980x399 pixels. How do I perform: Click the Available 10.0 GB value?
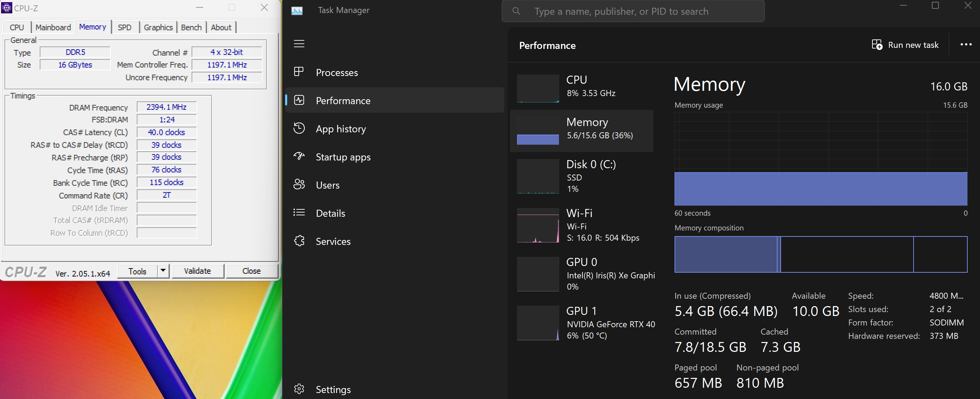(x=815, y=311)
